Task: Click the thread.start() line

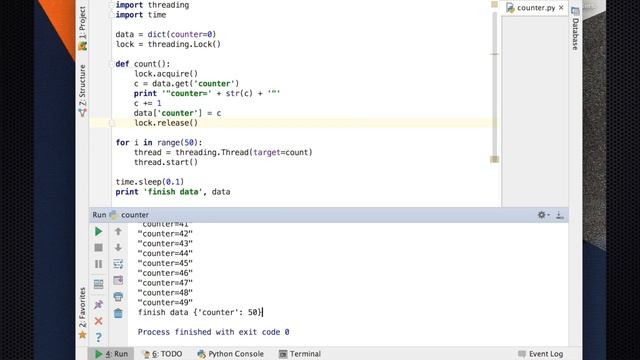Action: point(166,162)
